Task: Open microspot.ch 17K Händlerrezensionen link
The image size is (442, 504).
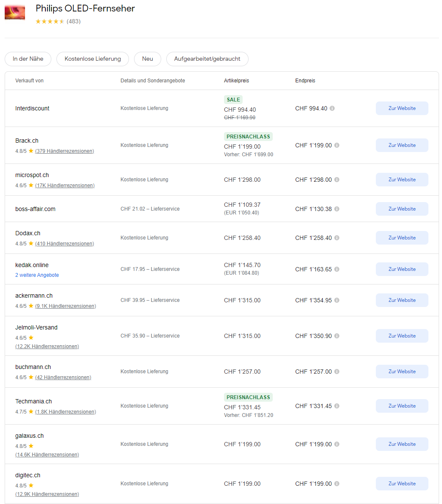Action: pyautogui.click(x=64, y=186)
